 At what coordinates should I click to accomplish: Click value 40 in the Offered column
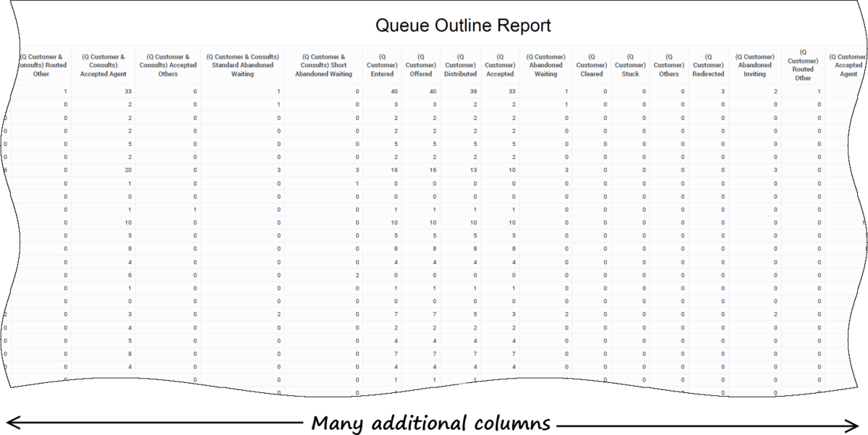click(x=433, y=92)
